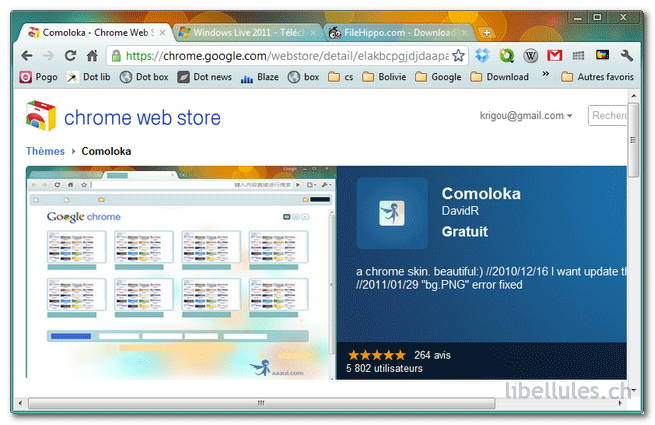
Task: Expand the krigou@gmail.com account menu
Action: point(526,116)
